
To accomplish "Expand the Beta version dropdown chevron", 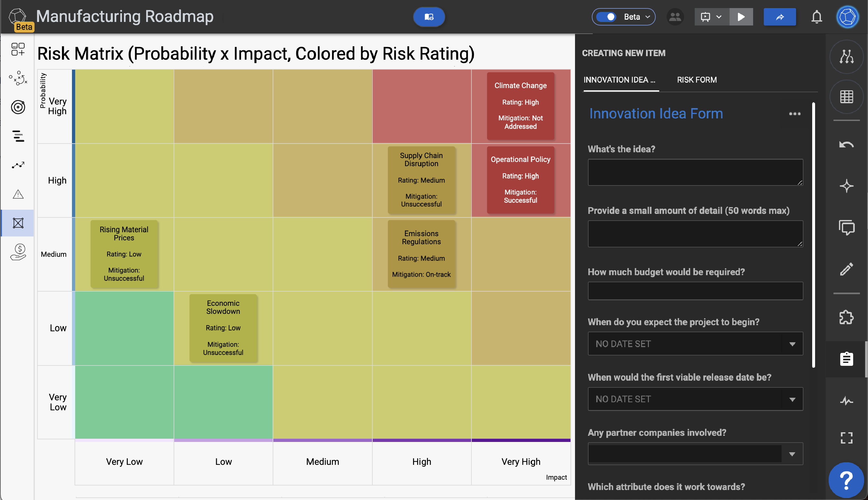I will [648, 17].
